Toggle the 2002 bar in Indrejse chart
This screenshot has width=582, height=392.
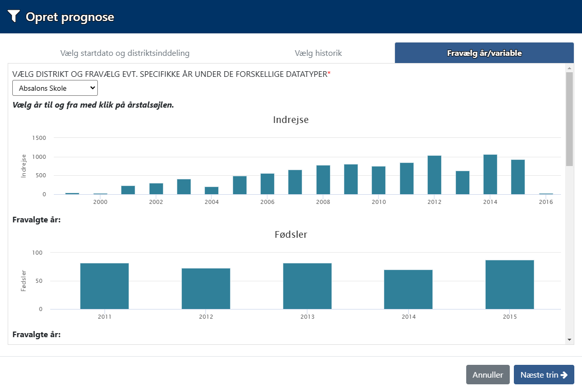coord(156,189)
